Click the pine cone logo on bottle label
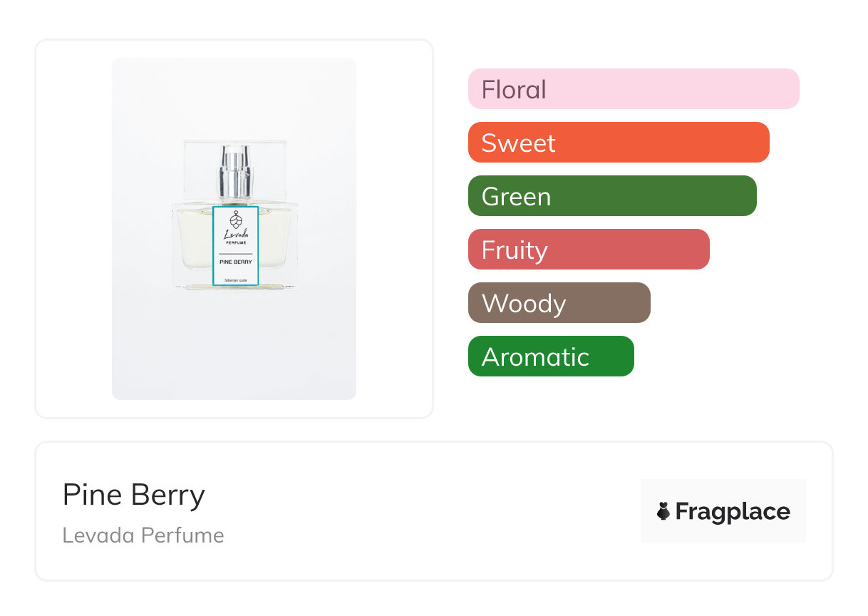 click(235, 218)
